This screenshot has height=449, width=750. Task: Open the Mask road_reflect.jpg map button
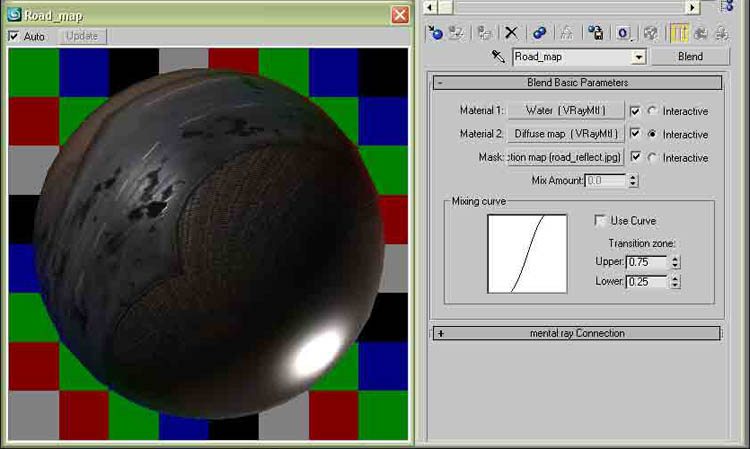point(566,157)
